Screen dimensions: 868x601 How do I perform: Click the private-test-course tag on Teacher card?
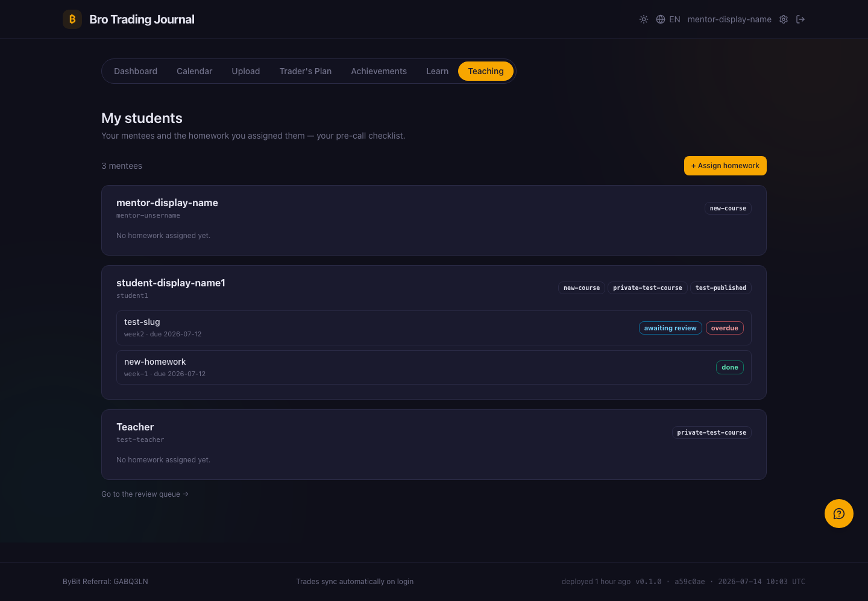coord(711,433)
